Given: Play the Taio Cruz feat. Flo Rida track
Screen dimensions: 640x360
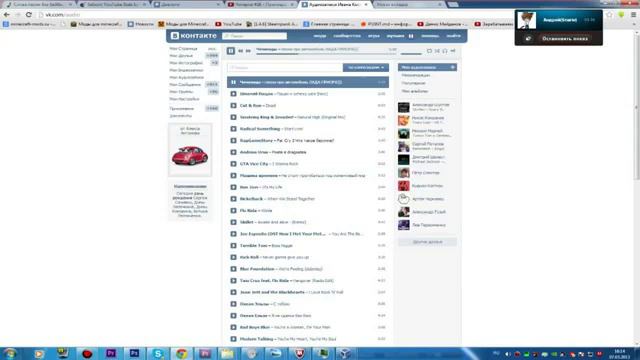Looking at the screenshot, I should click(233, 280).
